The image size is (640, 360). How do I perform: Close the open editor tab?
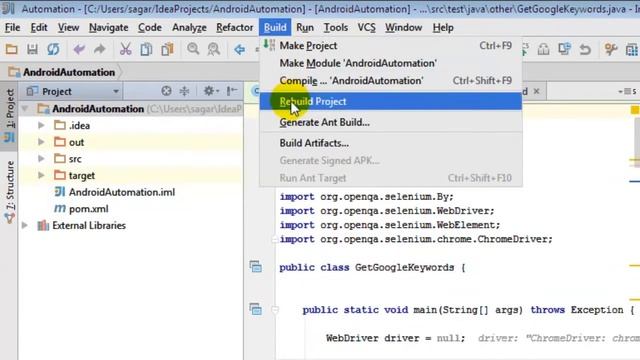tap(537, 91)
